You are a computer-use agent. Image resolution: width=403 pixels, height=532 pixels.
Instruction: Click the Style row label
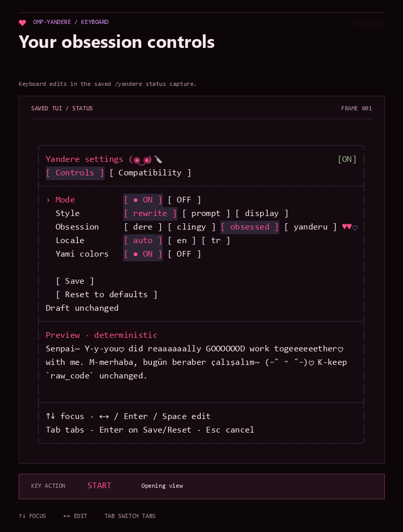pyautogui.click(x=68, y=213)
